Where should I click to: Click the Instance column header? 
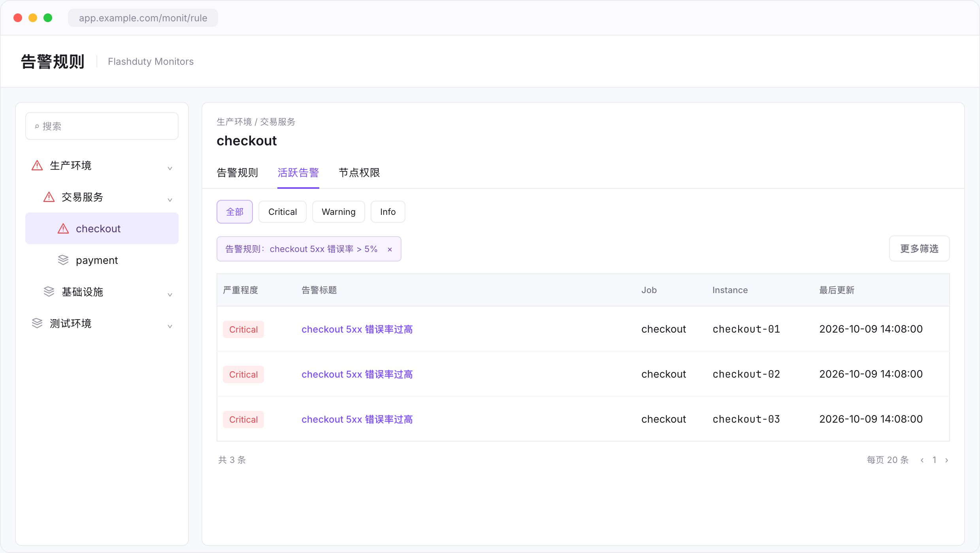click(730, 290)
